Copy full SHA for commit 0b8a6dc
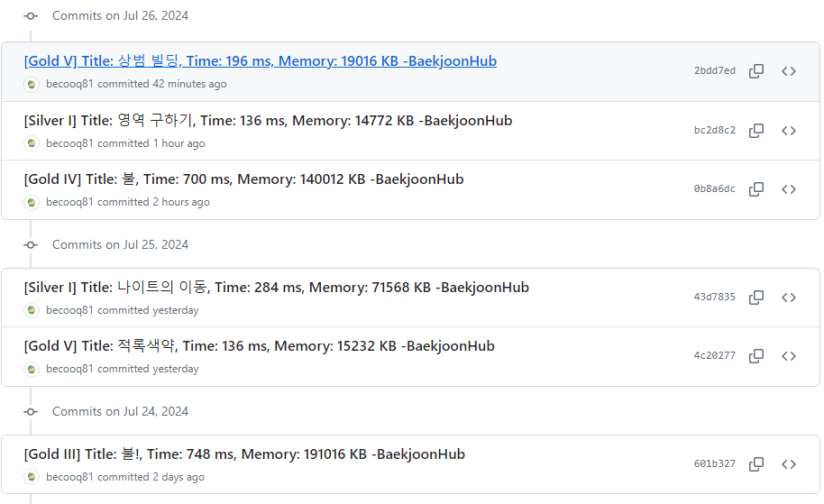The height and width of the screenshot is (504, 824). tap(756, 189)
